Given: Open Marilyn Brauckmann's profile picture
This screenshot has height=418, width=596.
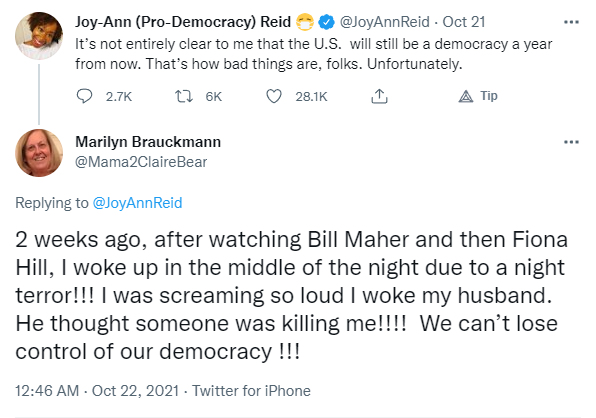Looking at the screenshot, I should click(x=39, y=153).
